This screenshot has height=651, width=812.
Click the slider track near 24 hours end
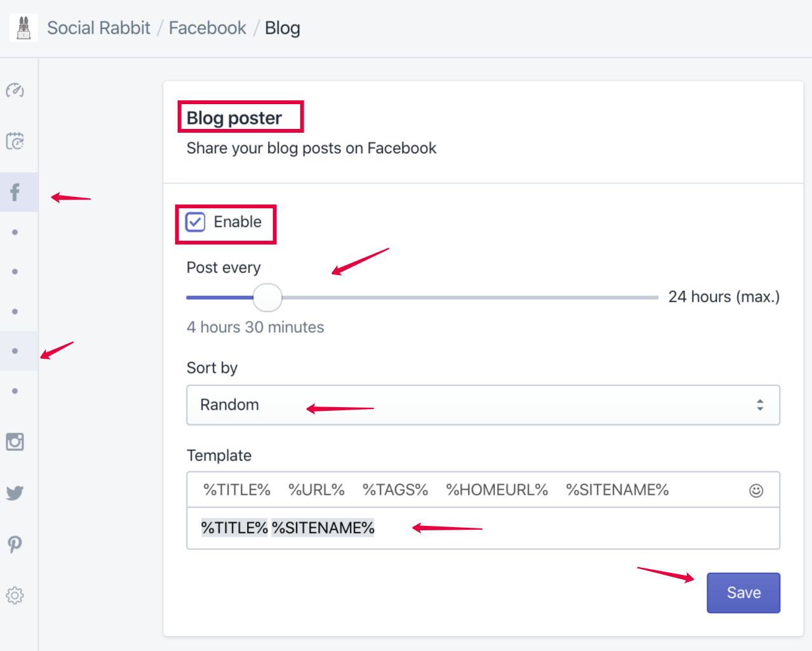[x=648, y=297]
